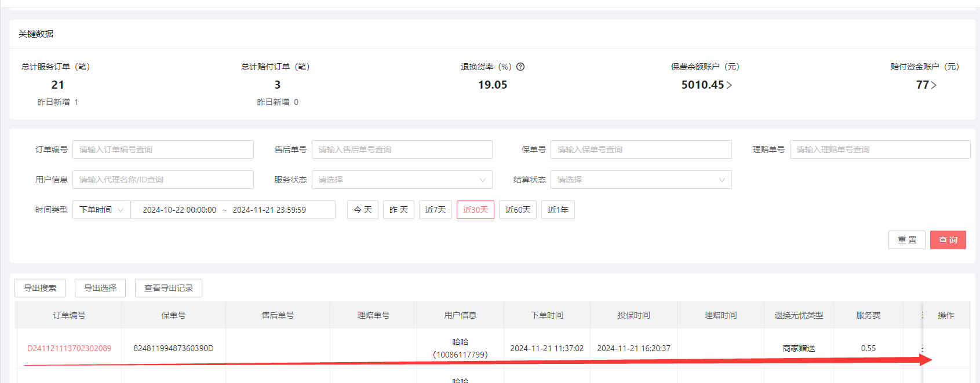980x383 pixels.
Task: Select the 昨天 quick date range
Action: click(399, 210)
